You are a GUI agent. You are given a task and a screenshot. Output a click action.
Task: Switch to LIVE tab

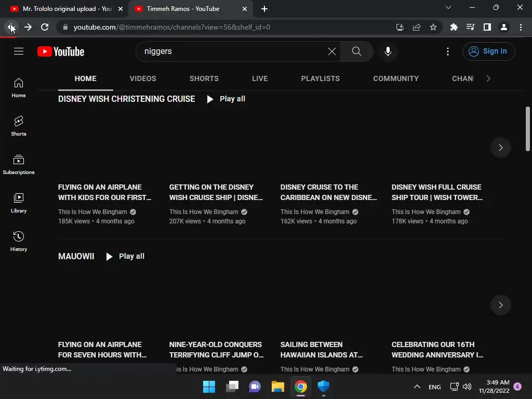click(260, 79)
